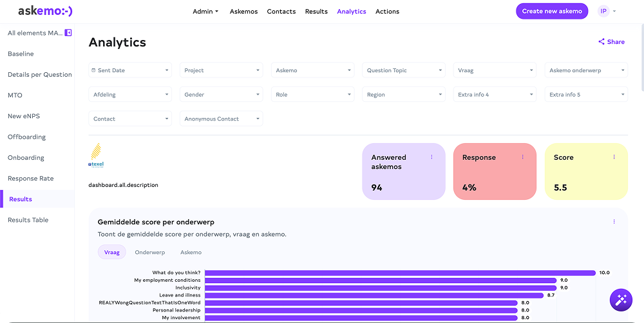
Task: Go to Contacts in top navigation
Action: (281, 12)
